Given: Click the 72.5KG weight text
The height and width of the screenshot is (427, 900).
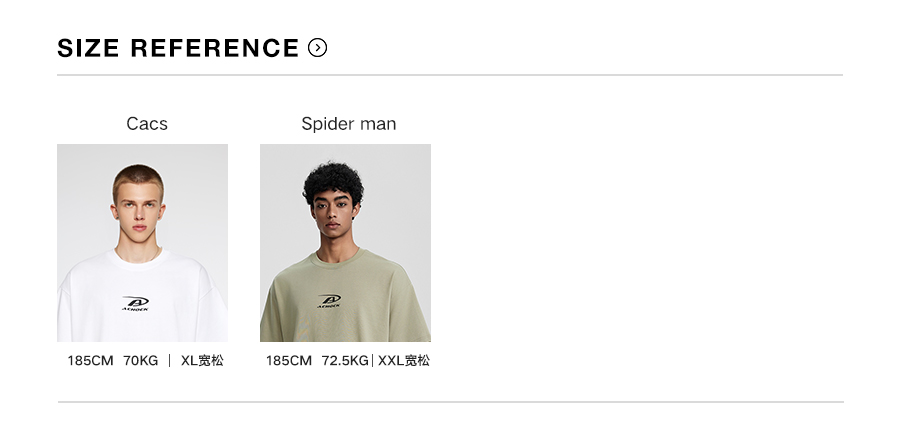Looking at the screenshot, I should [x=345, y=360].
